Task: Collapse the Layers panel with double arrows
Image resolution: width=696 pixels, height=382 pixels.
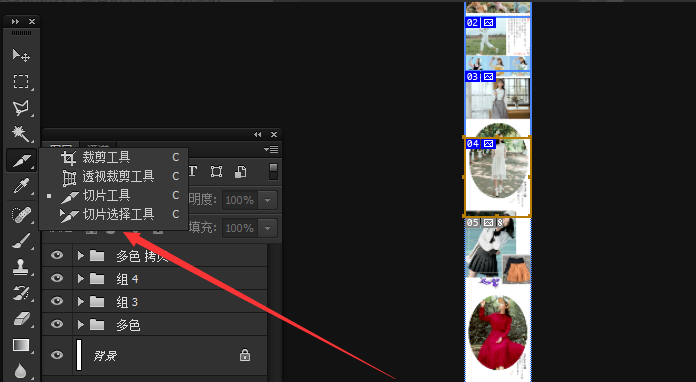Action: [257, 134]
